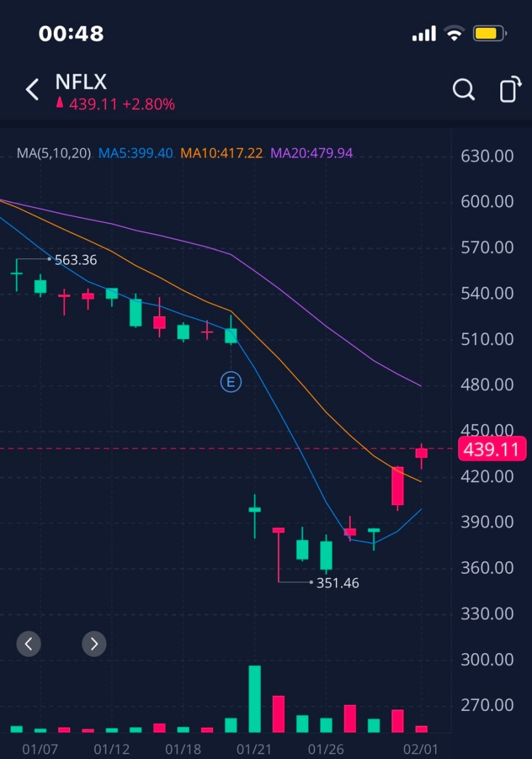Tap the NFLX ticker title
Viewport: 532px width, 759px height.
[x=81, y=82]
